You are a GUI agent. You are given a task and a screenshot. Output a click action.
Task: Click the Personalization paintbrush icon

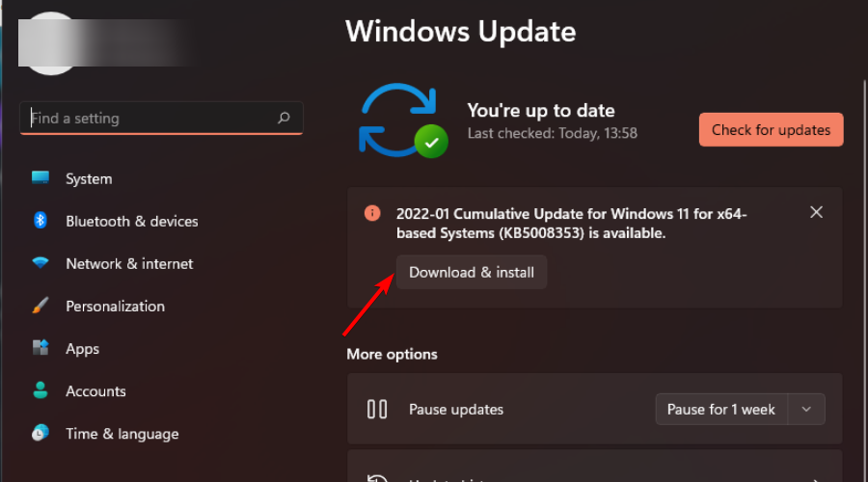(x=41, y=306)
